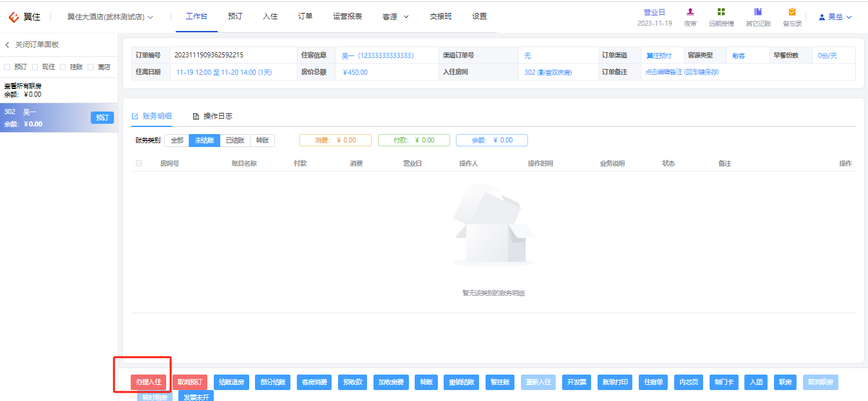Select the 全部 account category filter
The image size is (868, 401).
click(177, 140)
